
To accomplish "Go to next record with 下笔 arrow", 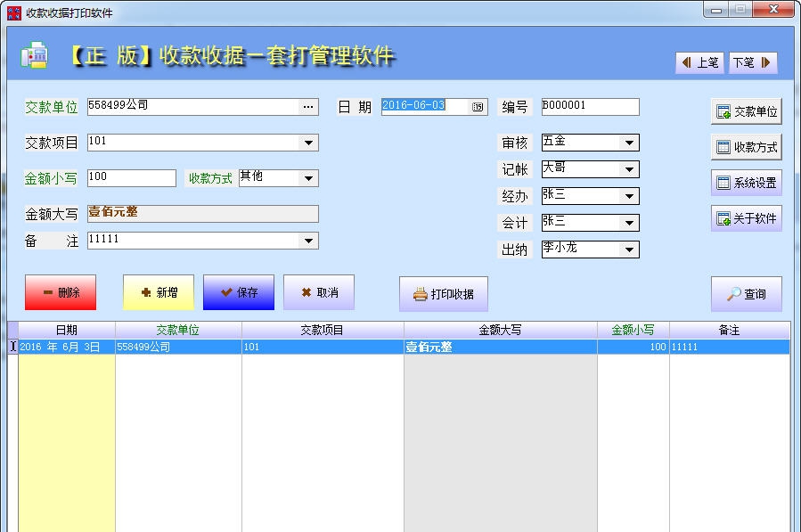I will (752, 63).
